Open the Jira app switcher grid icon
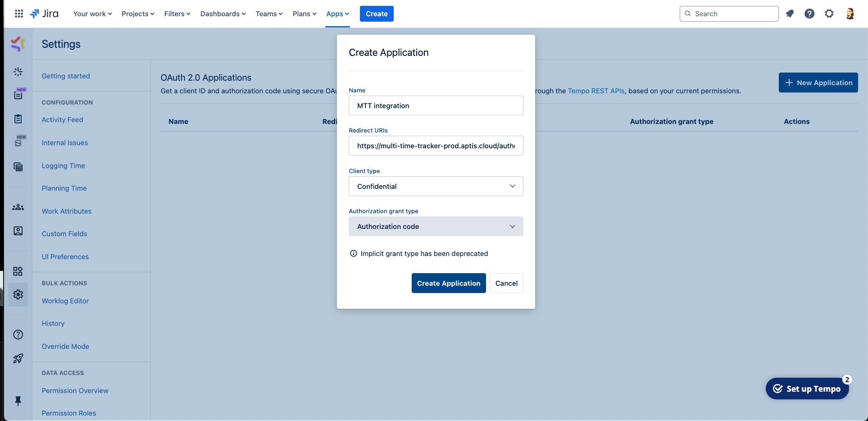Screen dimensions: 868x421 [x=19, y=14]
